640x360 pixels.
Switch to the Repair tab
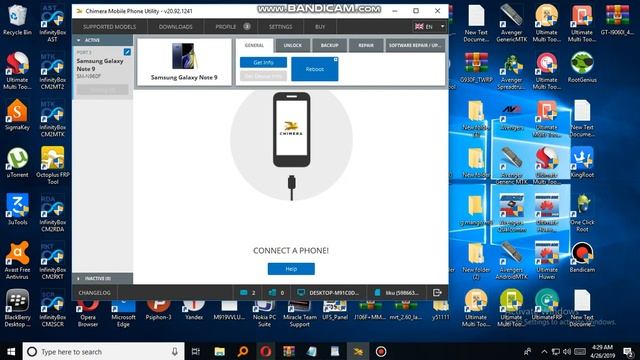pos(366,45)
